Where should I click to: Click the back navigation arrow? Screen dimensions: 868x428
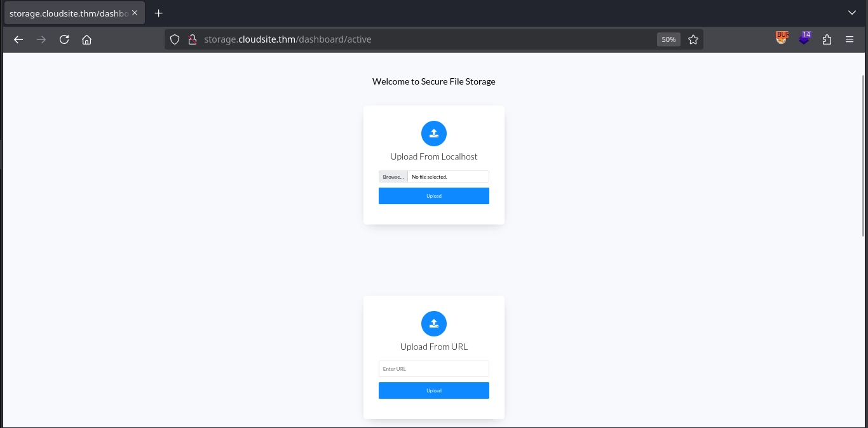[18, 39]
